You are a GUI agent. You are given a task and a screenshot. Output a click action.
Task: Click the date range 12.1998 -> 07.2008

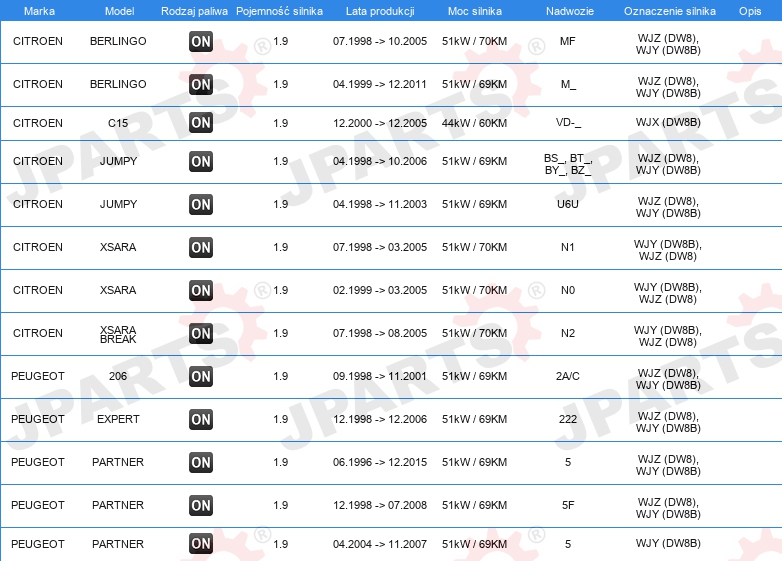380,505
